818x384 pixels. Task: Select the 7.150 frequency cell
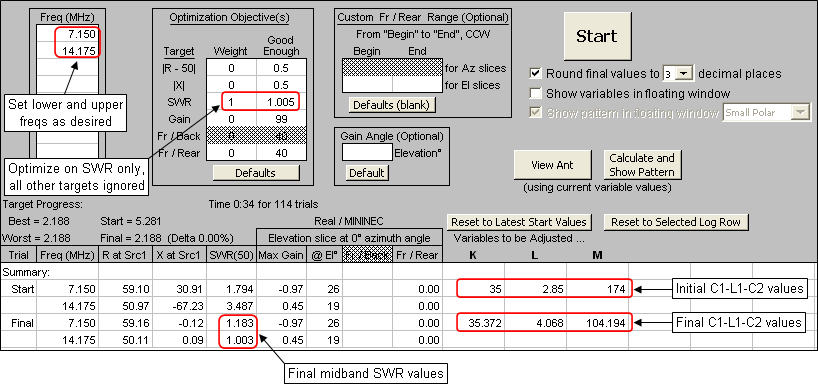pyautogui.click(x=66, y=34)
